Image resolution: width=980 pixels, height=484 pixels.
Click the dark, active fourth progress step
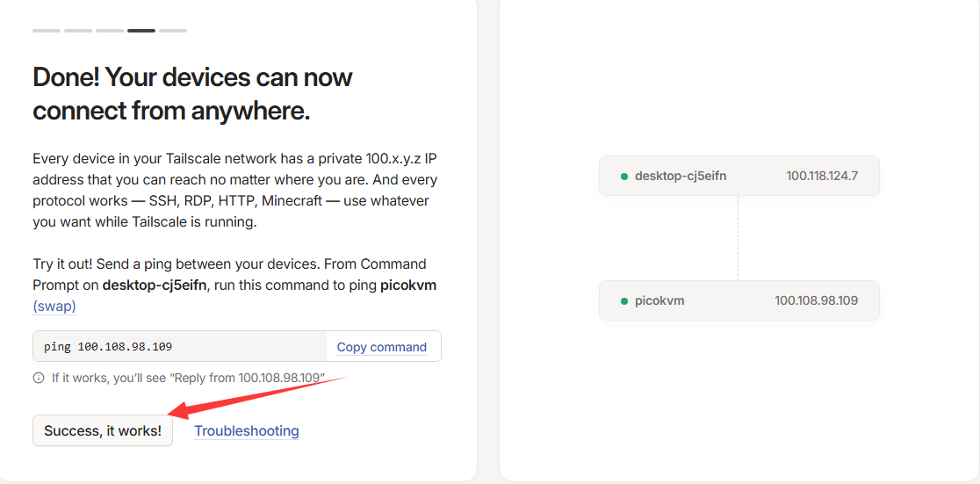(x=141, y=31)
